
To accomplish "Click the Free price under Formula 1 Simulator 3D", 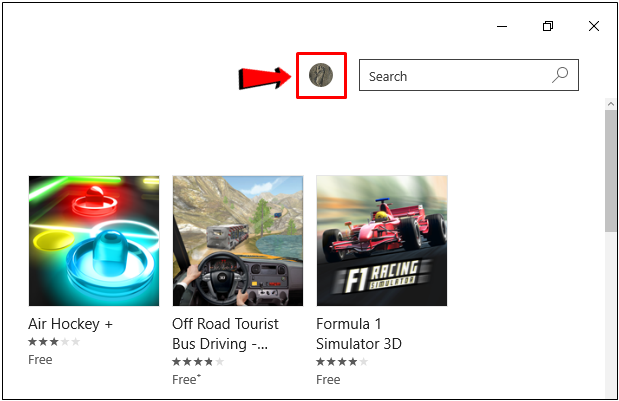I will [x=328, y=379].
